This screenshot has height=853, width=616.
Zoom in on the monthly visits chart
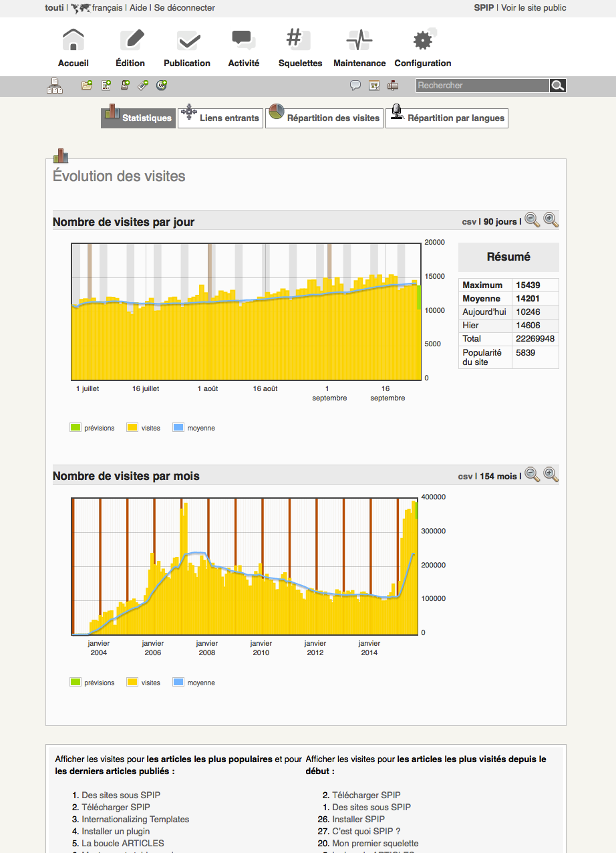coord(551,475)
